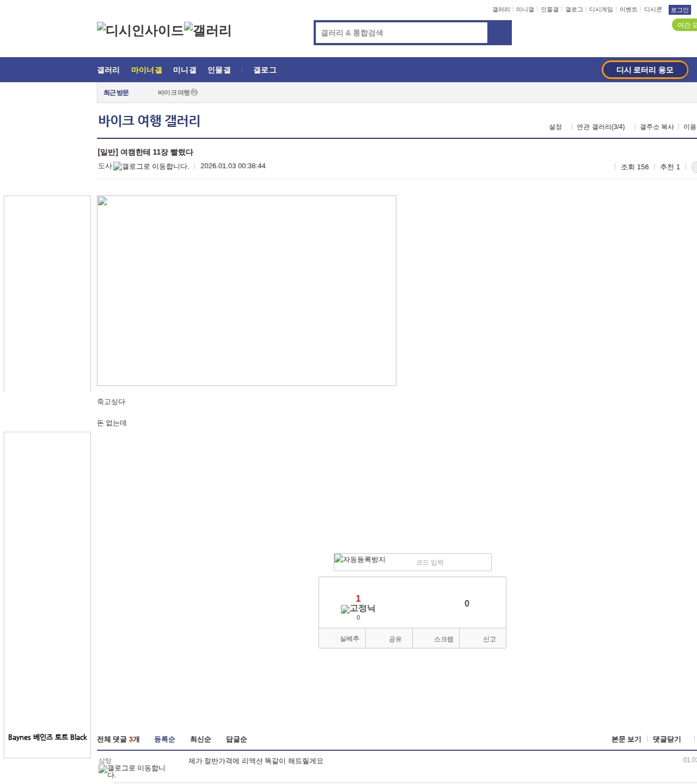
Task: Click the body text 죽고싶다
Action: (111, 401)
